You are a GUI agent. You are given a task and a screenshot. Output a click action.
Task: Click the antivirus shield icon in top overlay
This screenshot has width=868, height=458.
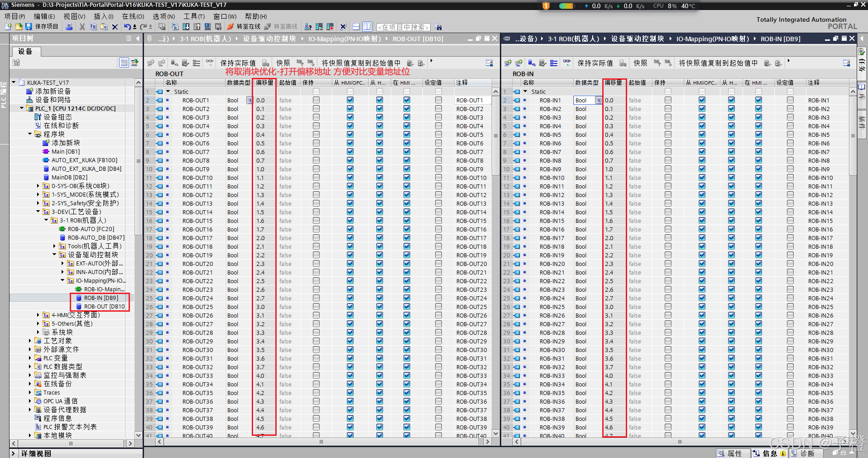[546, 6]
